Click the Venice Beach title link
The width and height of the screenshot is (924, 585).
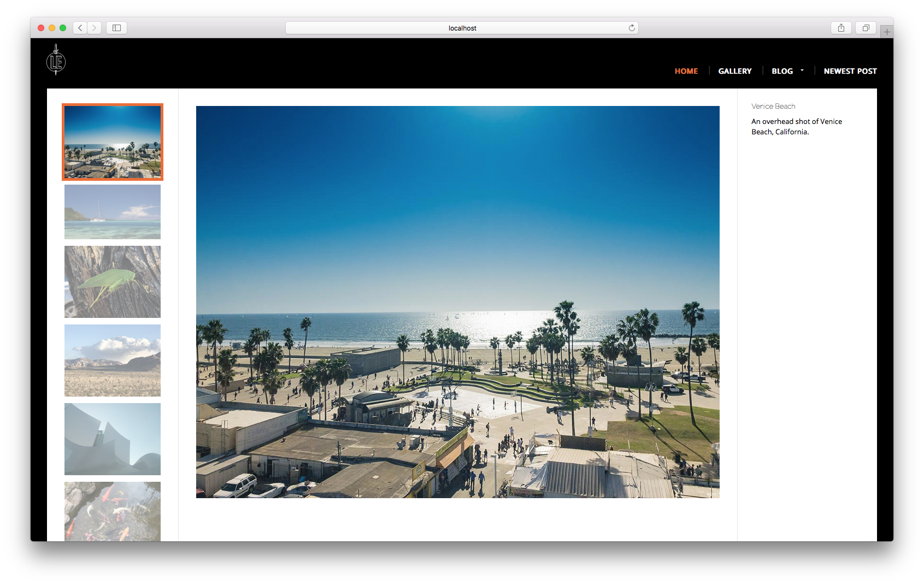773,107
